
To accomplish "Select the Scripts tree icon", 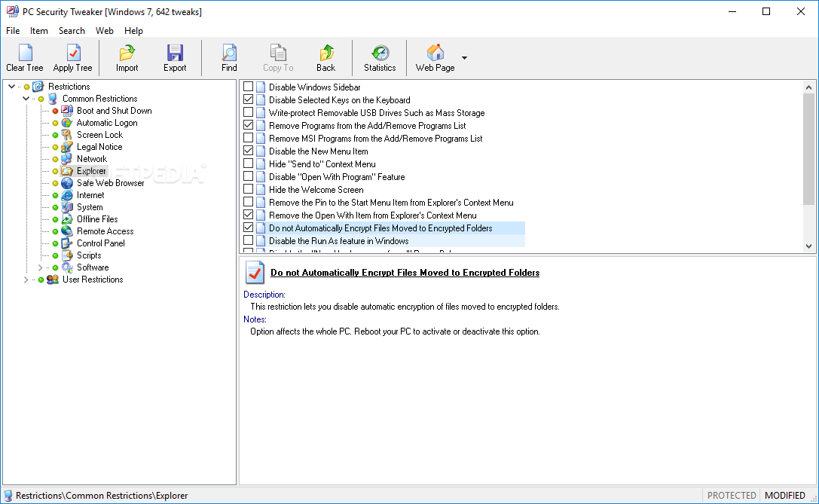I will click(x=67, y=255).
